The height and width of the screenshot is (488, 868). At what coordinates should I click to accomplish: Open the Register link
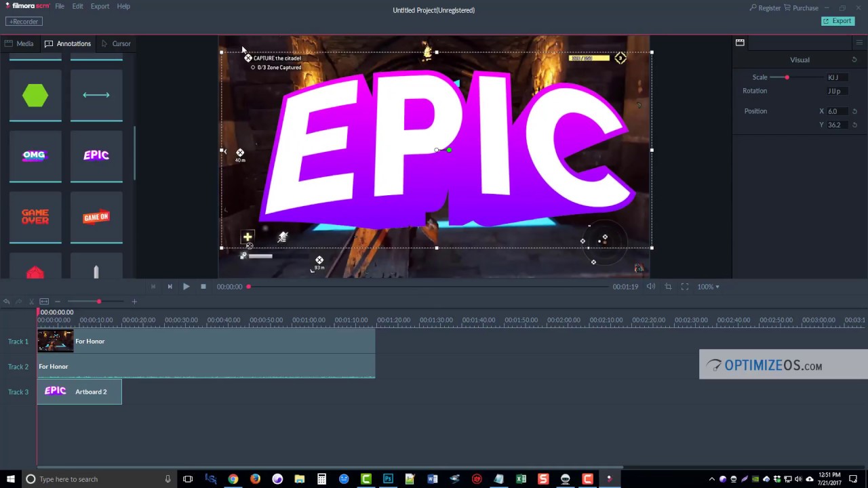click(765, 8)
